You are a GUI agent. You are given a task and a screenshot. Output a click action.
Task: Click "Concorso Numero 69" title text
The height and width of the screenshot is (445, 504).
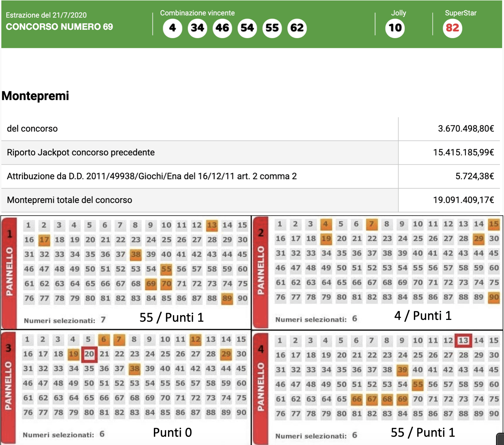(59, 27)
